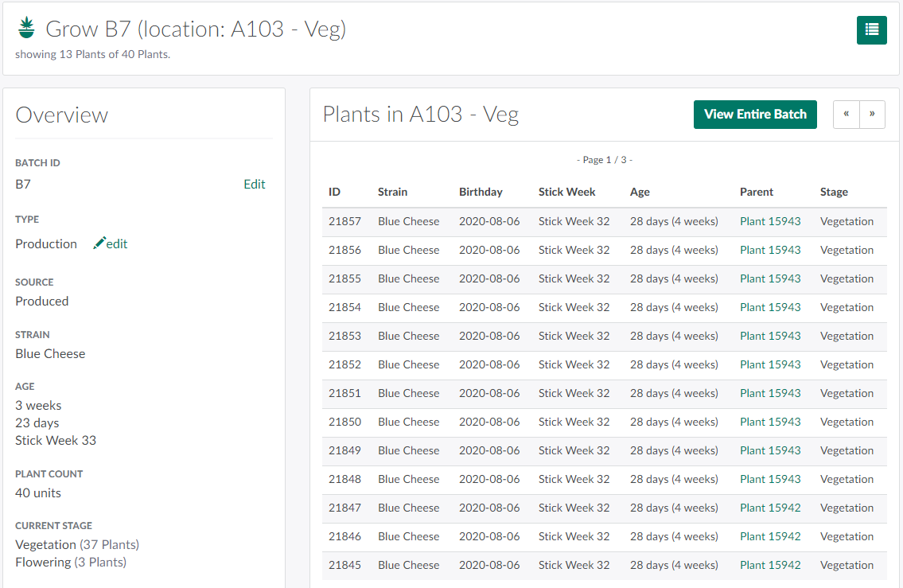Go to previous page with « button
Image resolution: width=903 pixels, height=588 pixels.
[x=847, y=115]
